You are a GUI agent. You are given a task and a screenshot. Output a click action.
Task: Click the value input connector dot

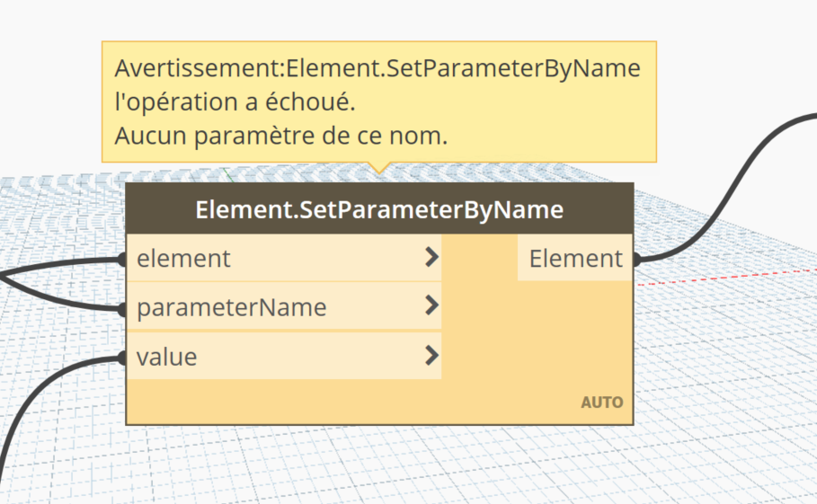[x=123, y=358]
